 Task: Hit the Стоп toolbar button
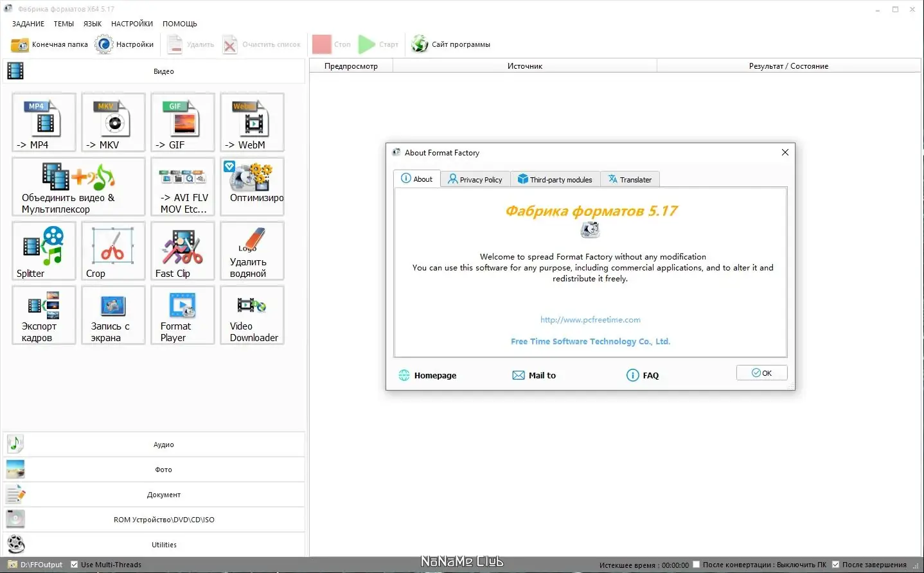click(x=332, y=44)
